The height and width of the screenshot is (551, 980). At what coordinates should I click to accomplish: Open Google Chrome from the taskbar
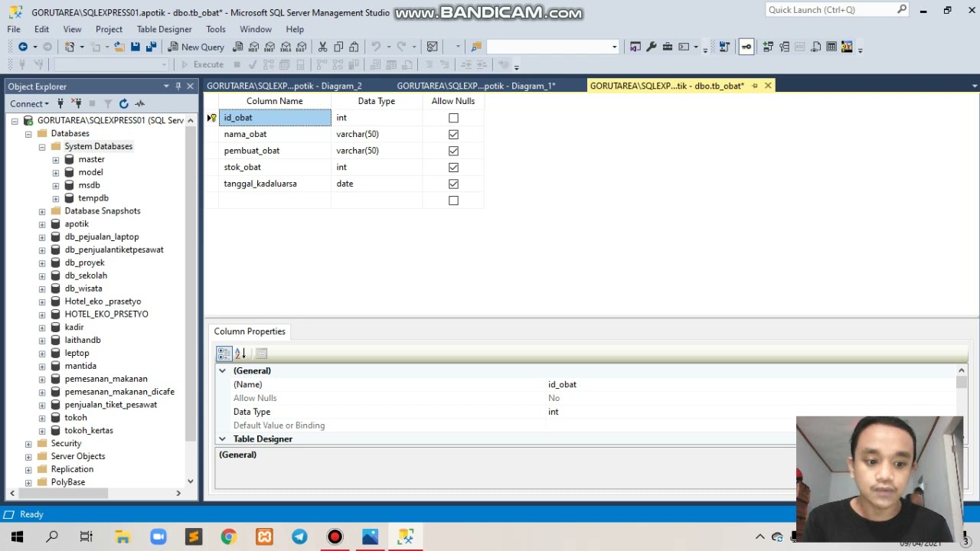pyautogui.click(x=228, y=537)
